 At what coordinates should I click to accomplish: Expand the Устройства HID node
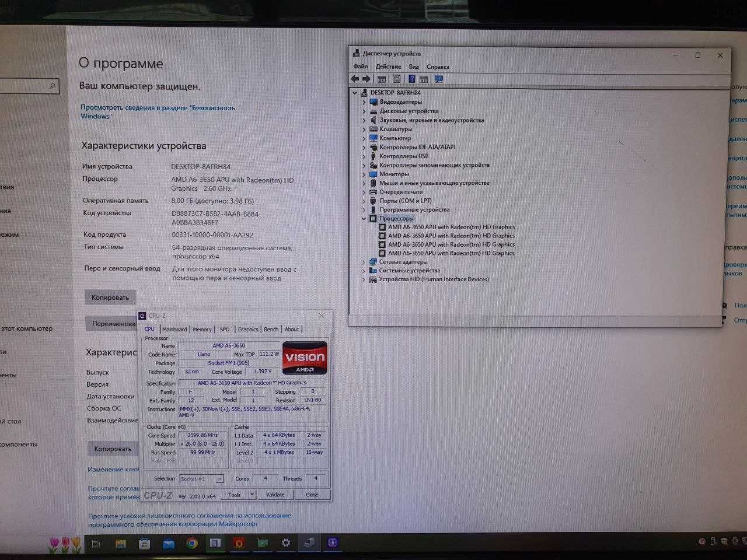tap(364, 279)
